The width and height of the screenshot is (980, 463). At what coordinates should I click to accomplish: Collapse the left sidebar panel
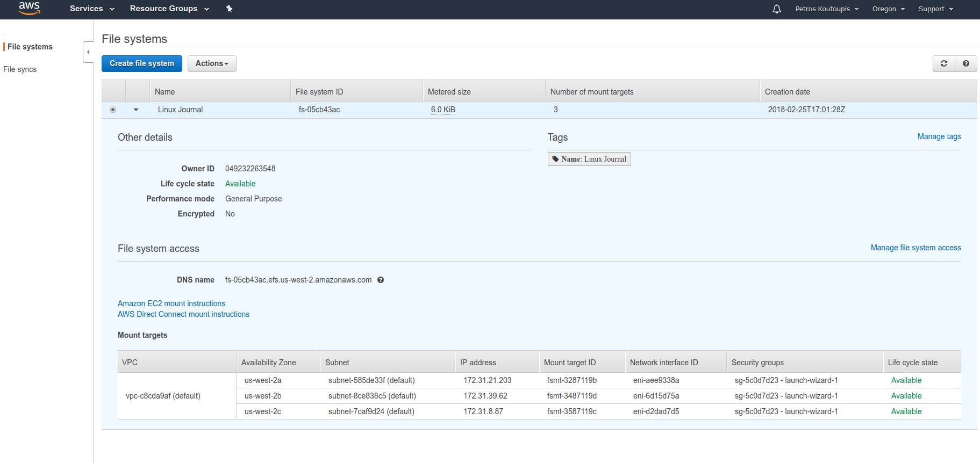pos(88,52)
